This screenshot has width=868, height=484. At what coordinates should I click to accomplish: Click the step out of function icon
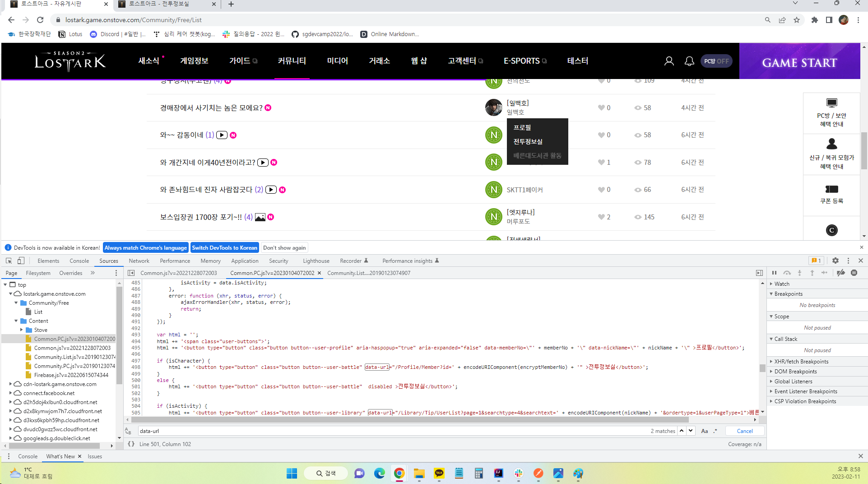812,273
